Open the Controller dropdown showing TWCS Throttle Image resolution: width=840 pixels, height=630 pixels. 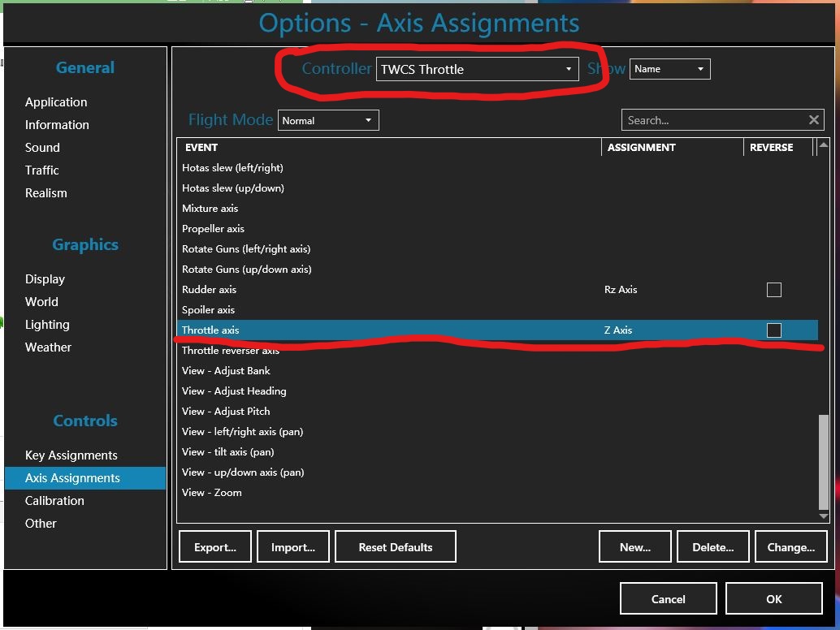tap(477, 69)
